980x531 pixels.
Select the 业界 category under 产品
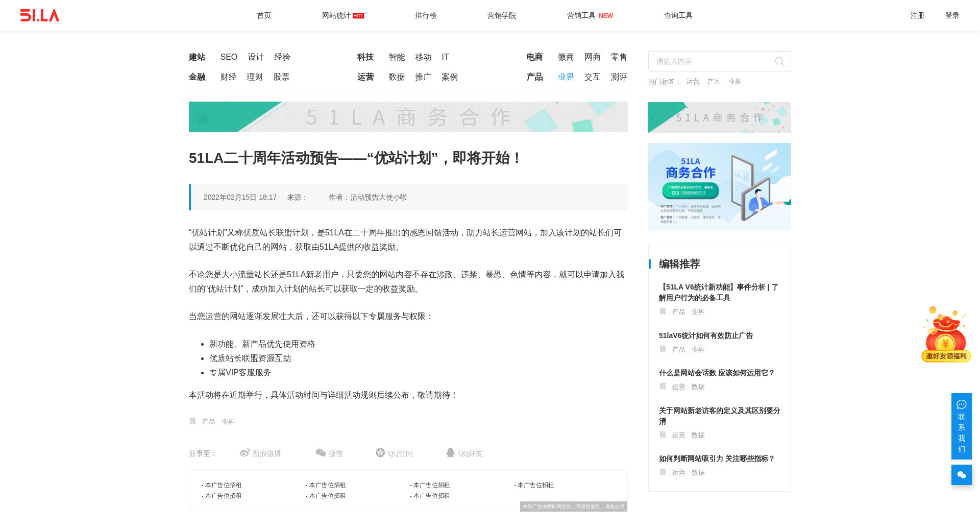click(x=566, y=77)
